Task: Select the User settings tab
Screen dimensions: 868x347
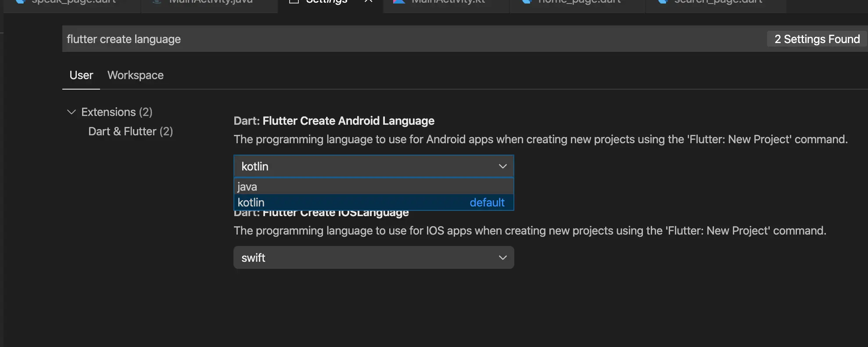Action: [81, 76]
